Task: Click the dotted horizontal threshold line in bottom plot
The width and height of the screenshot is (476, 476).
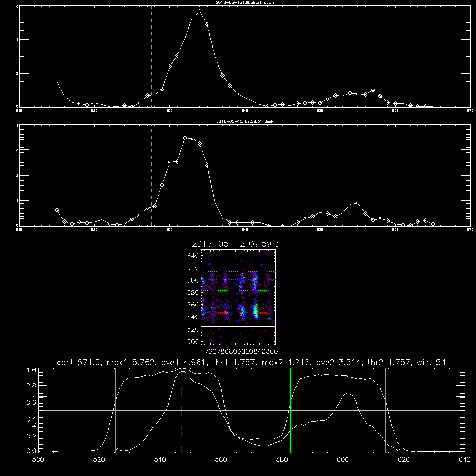Action: click(x=251, y=428)
